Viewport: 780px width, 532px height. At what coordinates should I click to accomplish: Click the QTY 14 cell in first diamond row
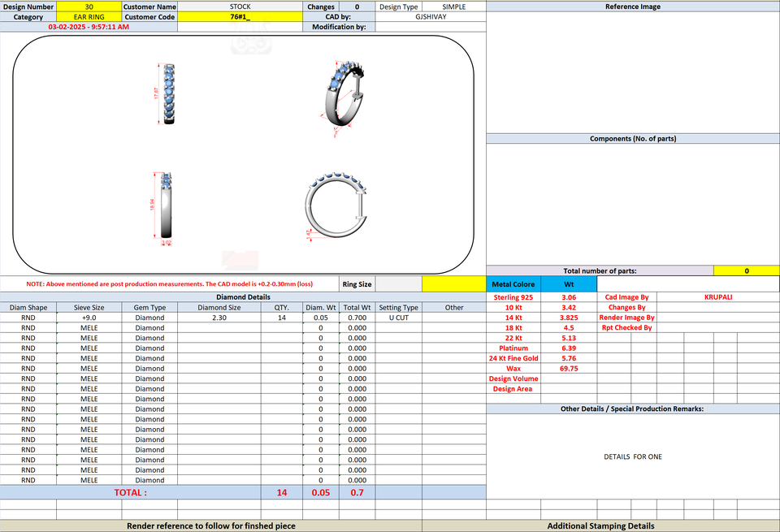click(282, 318)
